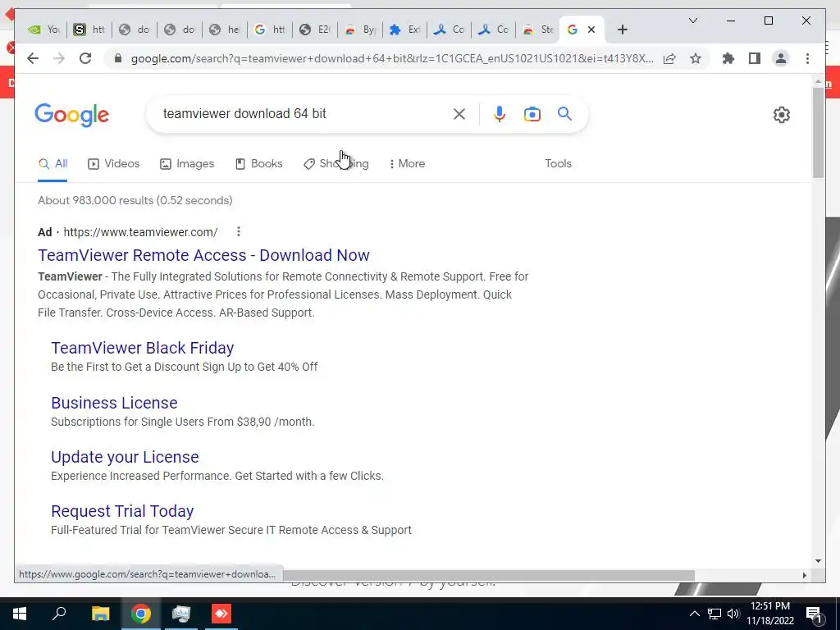
Task: Open Chrome's three-dot menu
Action: pyautogui.click(x=807, y=58)
